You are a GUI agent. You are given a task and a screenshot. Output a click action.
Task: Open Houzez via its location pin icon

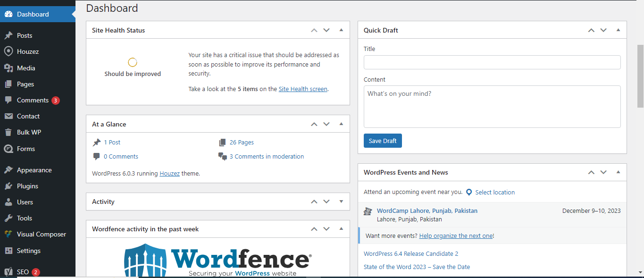coord(8,51)
